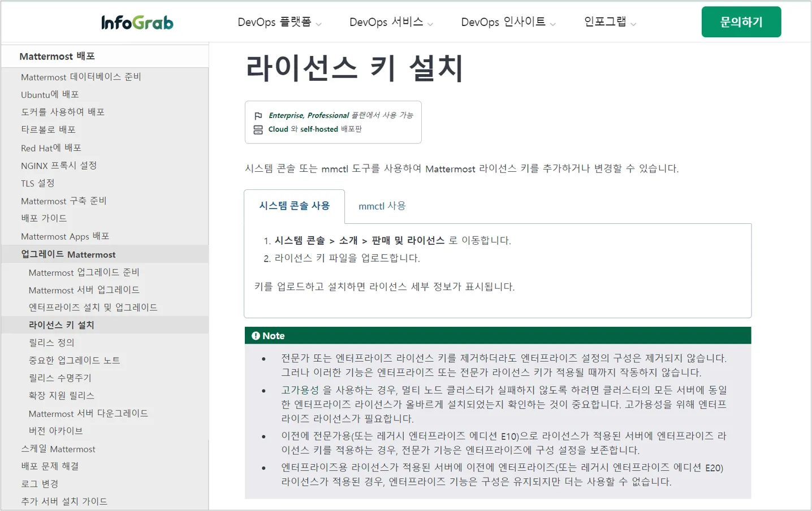Click the server icon beside Cloud
Image resolution: width=812 pixels, height=511 pixels.
[258, 129]
